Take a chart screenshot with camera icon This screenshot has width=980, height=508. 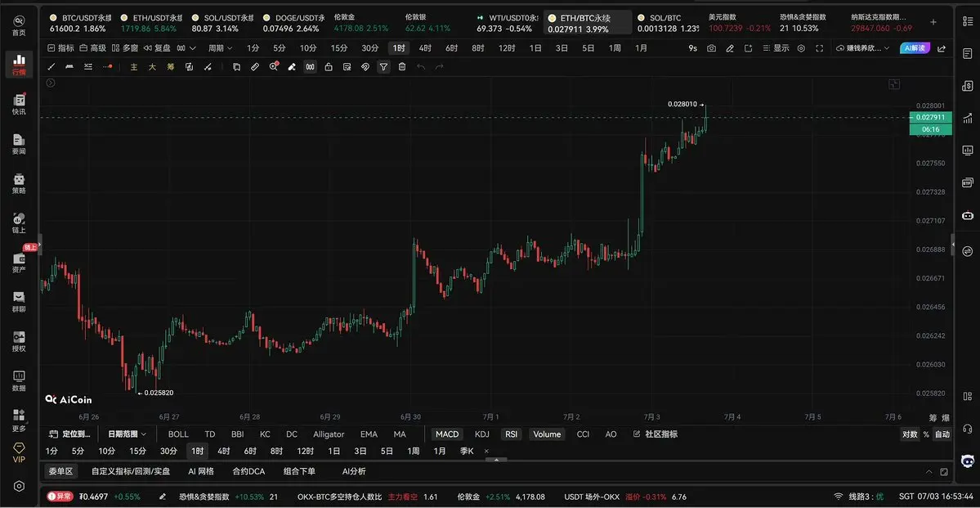pyautogui.click(x=711, y=48)
